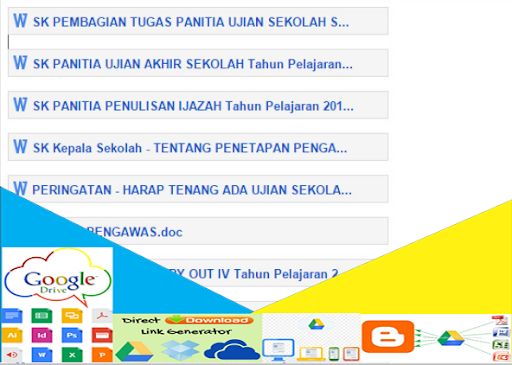Click the desktop monitor device icon
This screenshot has height=365, width=512.
pyautogui.click(x=278, y=350)
